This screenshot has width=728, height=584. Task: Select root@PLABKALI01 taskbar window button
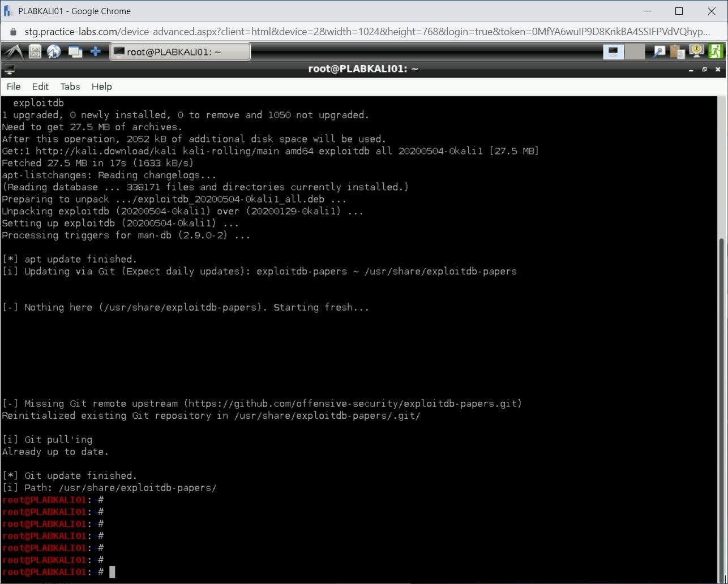tap(179, 52)
